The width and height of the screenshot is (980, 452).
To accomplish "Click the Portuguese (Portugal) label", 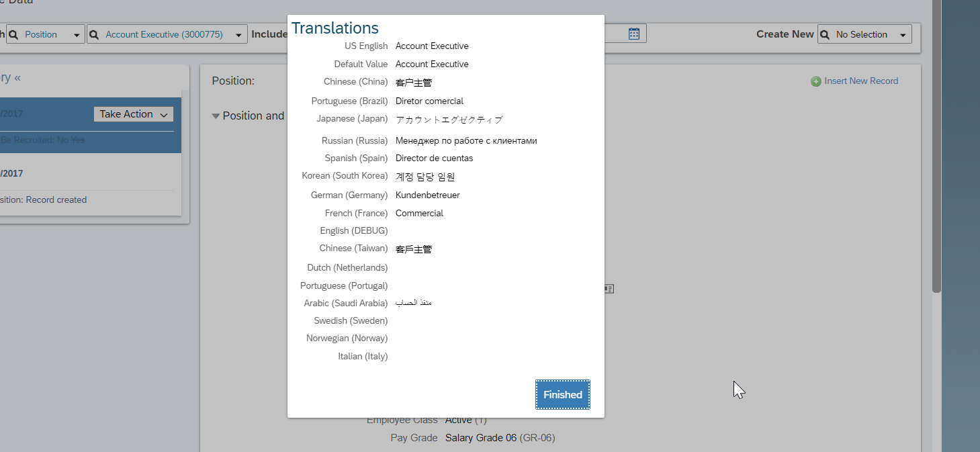I will (x=344, y=286).
